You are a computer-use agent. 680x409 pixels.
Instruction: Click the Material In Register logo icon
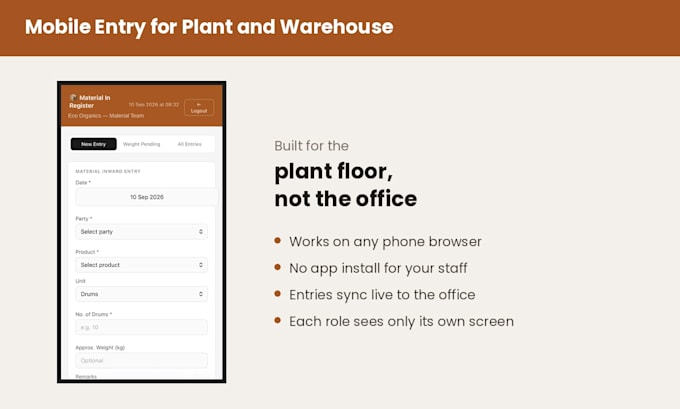pos(73,98)
